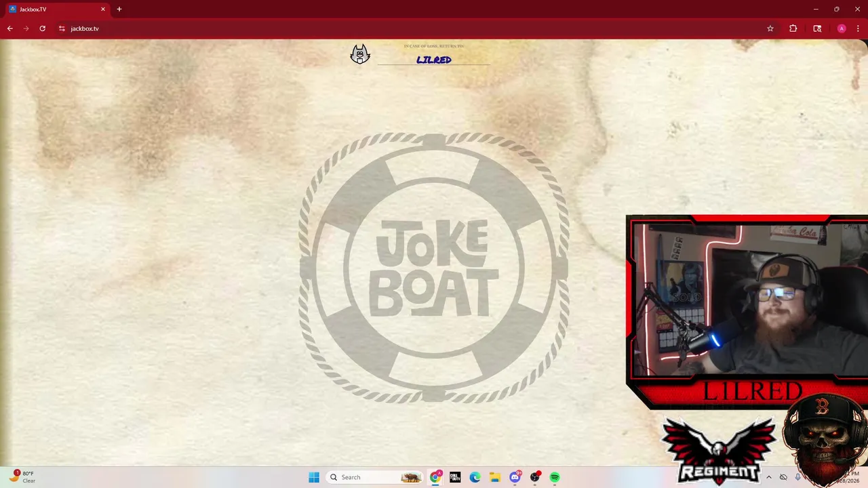Minimize the Chrome window
Image resolution: width=868 pixels, height=488 pixels.
[x=816, y=9]
